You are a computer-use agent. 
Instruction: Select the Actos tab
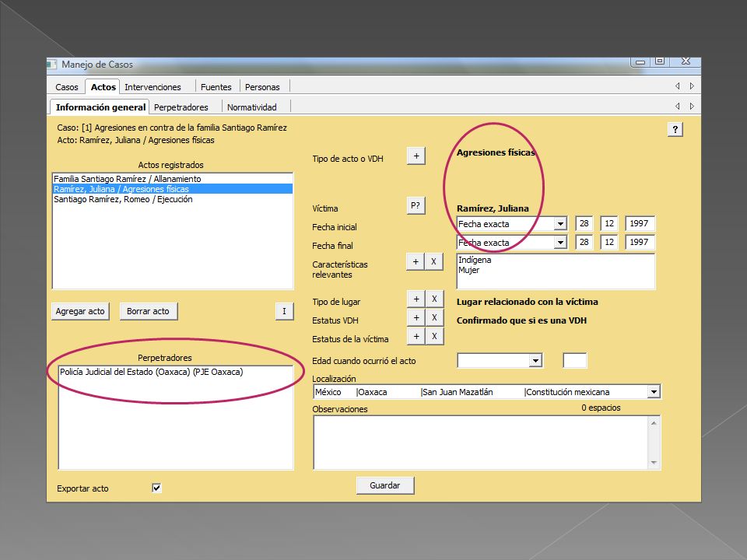point(103,87)
